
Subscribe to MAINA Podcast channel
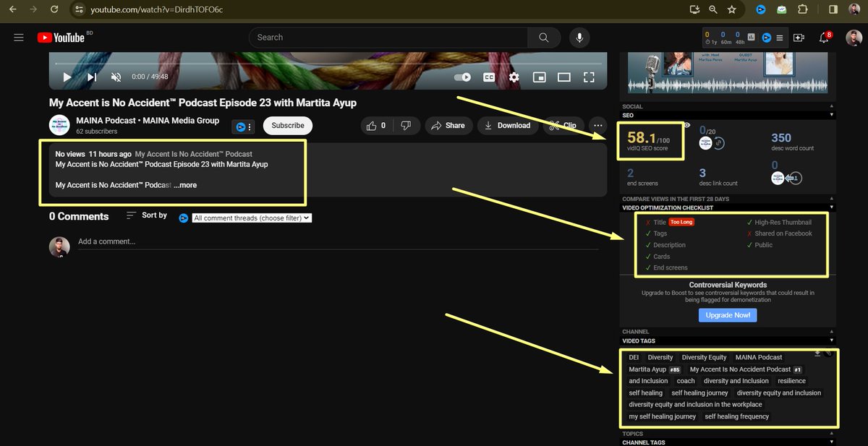[287, 125]
